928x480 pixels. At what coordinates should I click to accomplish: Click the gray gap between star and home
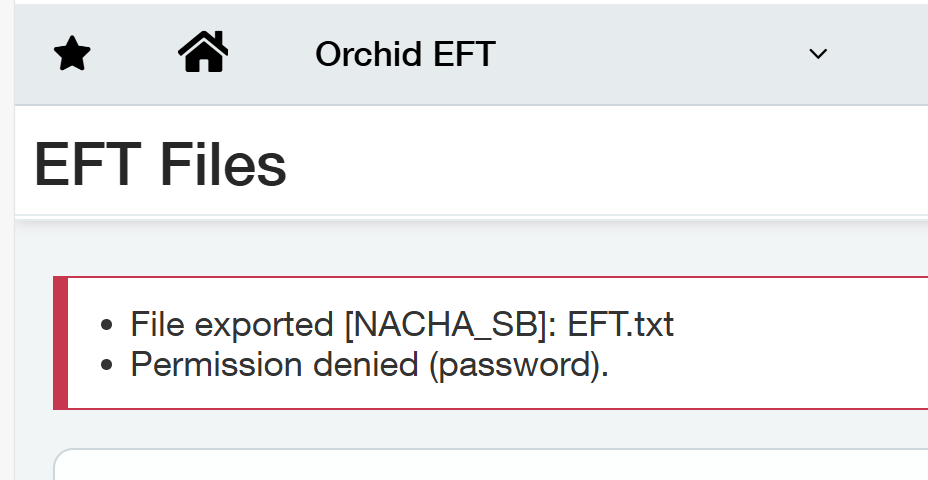click(134, 54)
